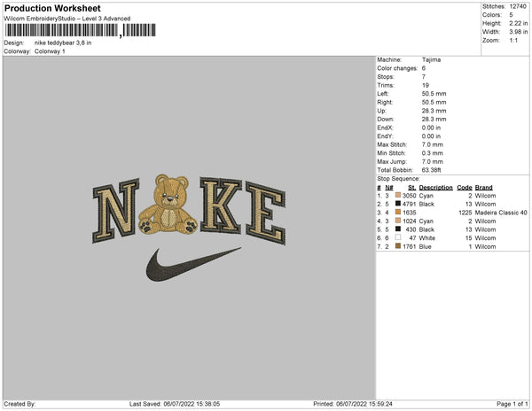Click the Machine value "Tajima"
532x411 pixels.
[431, 59]
